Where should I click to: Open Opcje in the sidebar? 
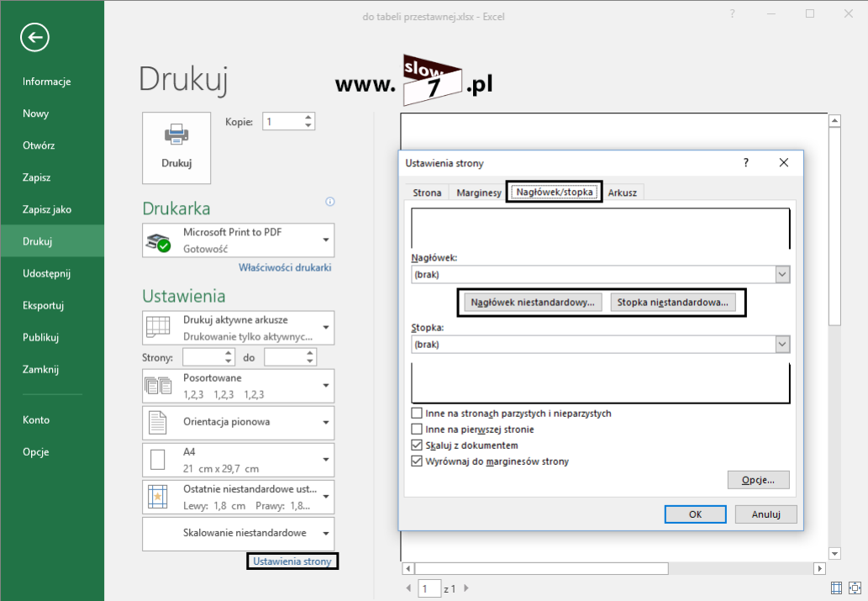coord(35,452)
